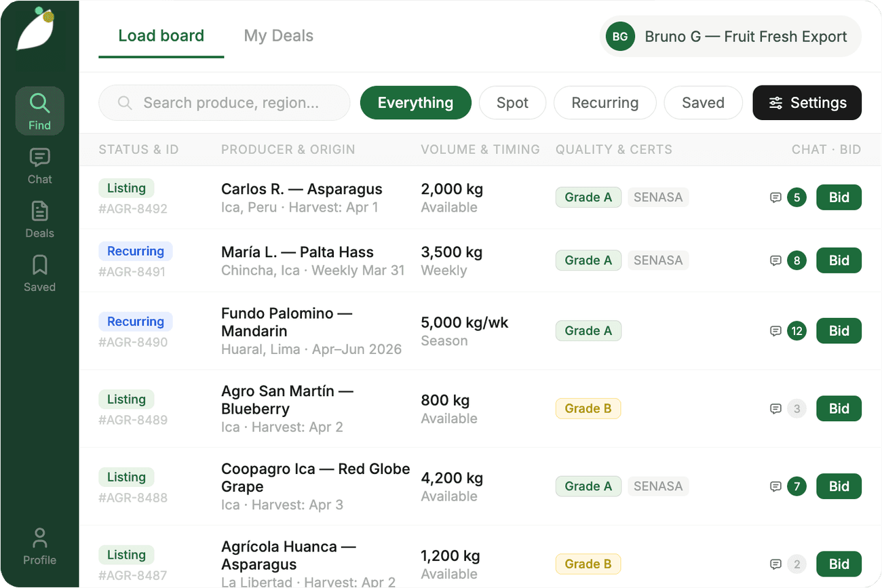The height and width of the screenshot is (588, 882).
Task: Switch to the My Deals tab
Action: (x=279, y=36)
